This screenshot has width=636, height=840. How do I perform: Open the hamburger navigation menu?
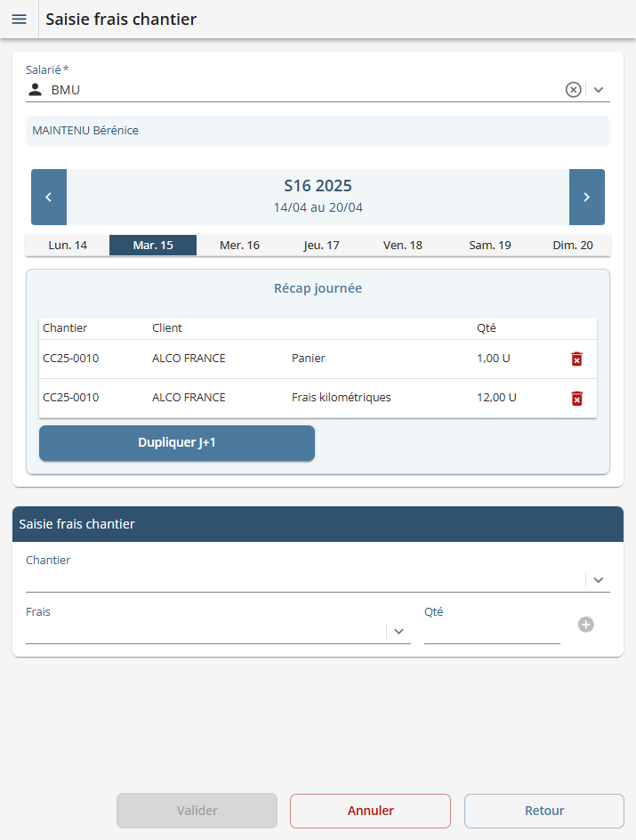coord(19,20)
